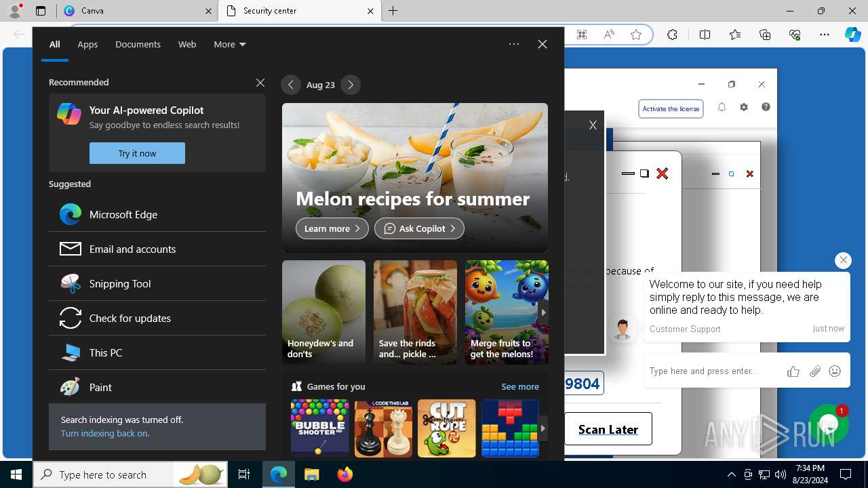This screenshot has height=488, width=868.
Task: Open a new browser tab
Action: tap(393, 11)
